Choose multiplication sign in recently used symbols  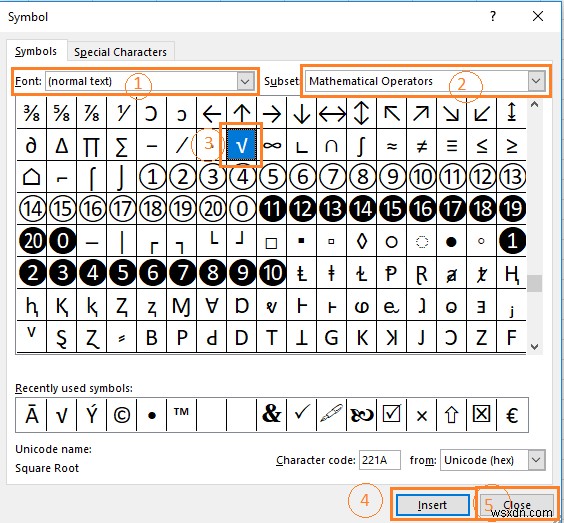422,415
